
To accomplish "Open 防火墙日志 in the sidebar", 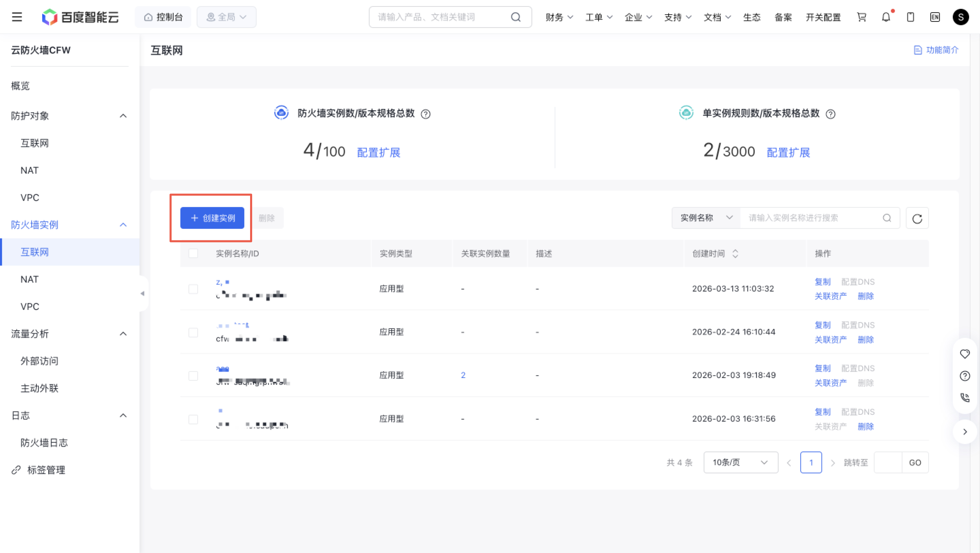I will click(44, 443).
